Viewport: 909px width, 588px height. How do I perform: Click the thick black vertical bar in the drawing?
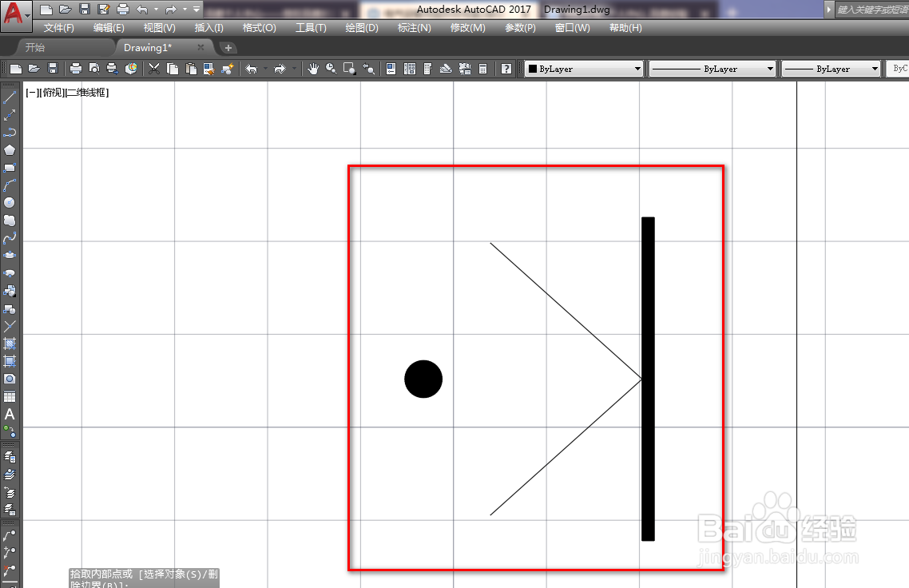pyautogui.click(x=648, y=379)
